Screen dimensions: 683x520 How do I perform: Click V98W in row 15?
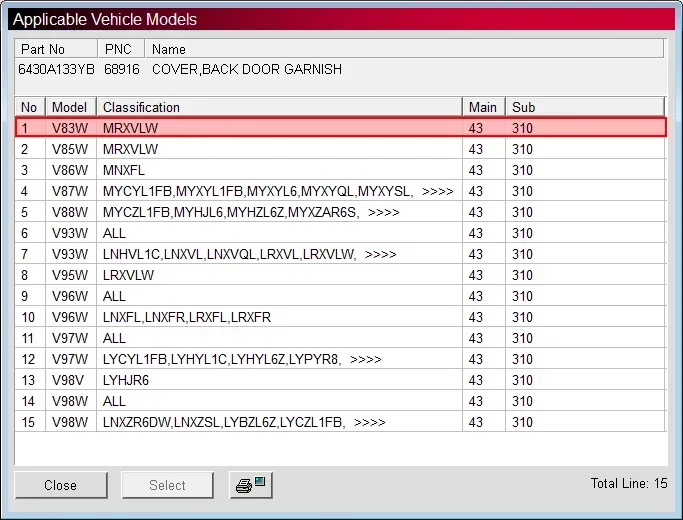tap(70, 422)
